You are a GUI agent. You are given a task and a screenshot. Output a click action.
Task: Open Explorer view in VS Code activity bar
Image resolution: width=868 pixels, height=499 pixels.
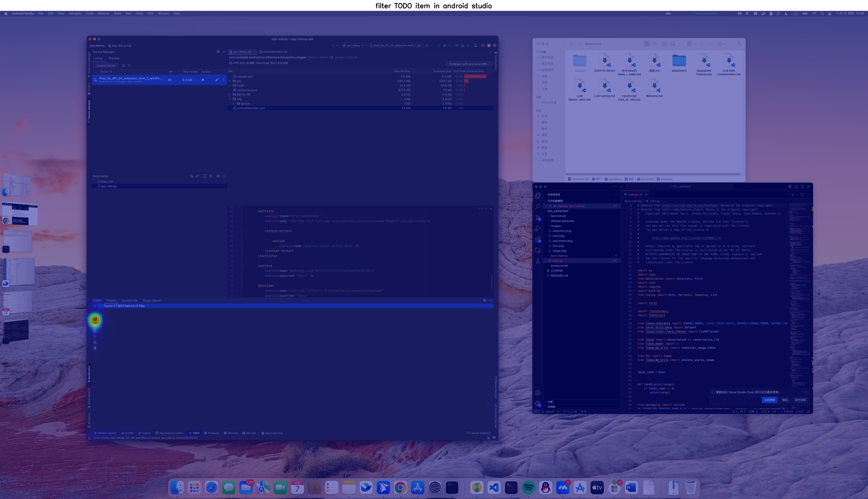pyautogui.click(x=538, y=196)
